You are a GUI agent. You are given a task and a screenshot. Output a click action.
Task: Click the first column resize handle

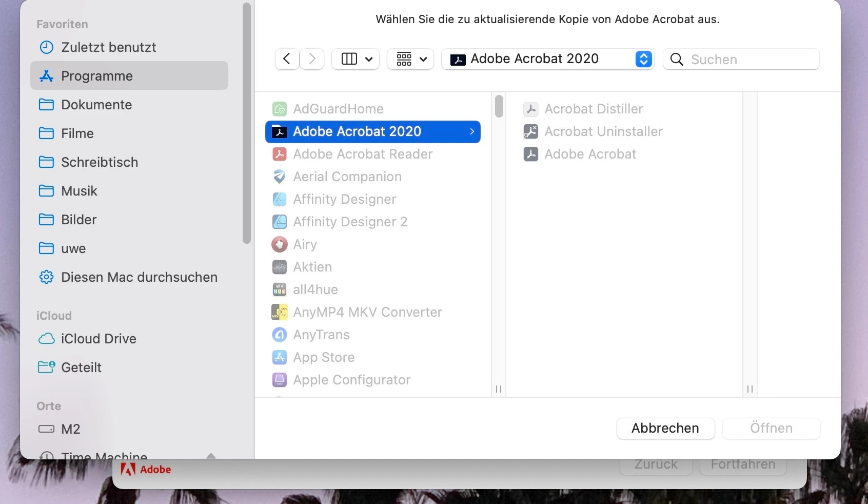coord(499,389)
